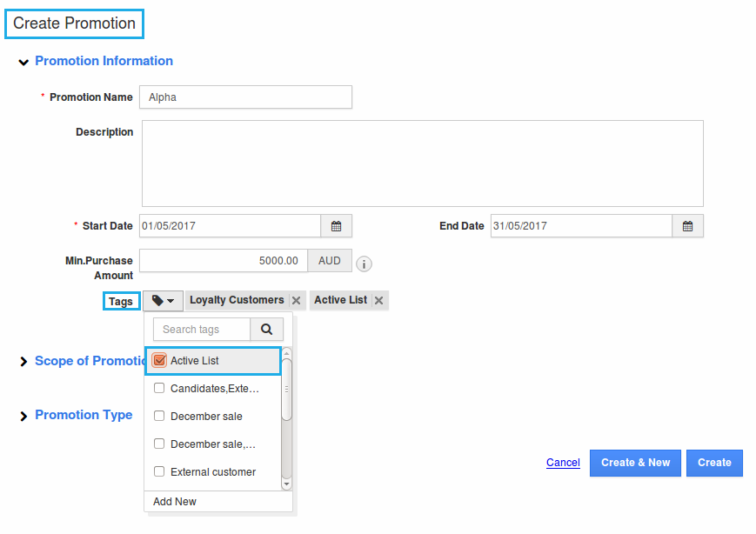Select Candidates,Exte... from the tag list

pyautogui.click(x=213, y=388)
